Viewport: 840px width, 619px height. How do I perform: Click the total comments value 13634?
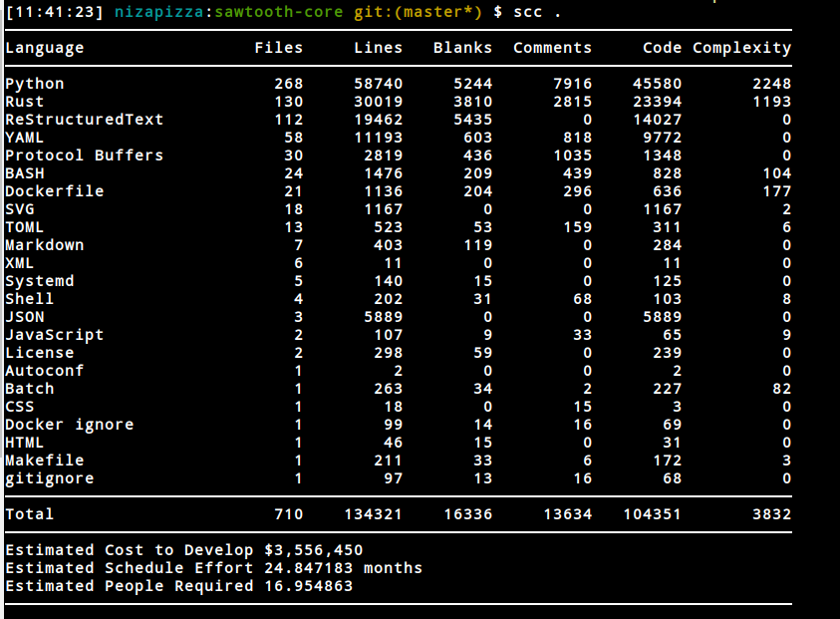(568, 514)
